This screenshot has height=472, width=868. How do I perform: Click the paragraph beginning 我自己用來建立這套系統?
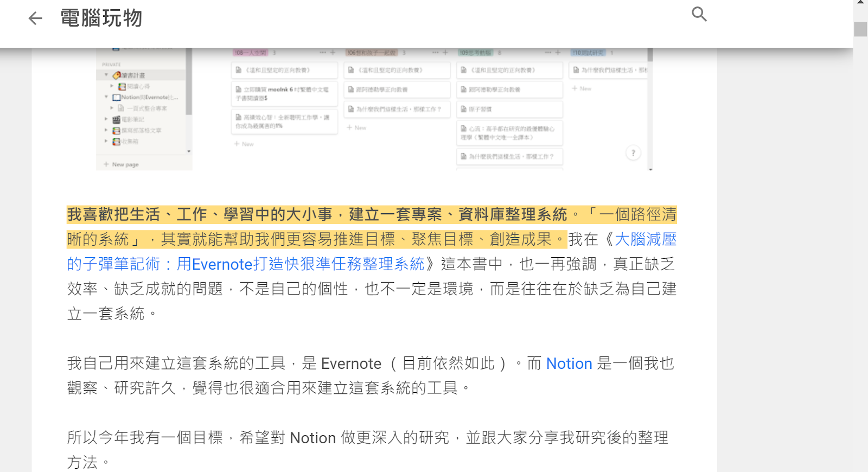372,375
